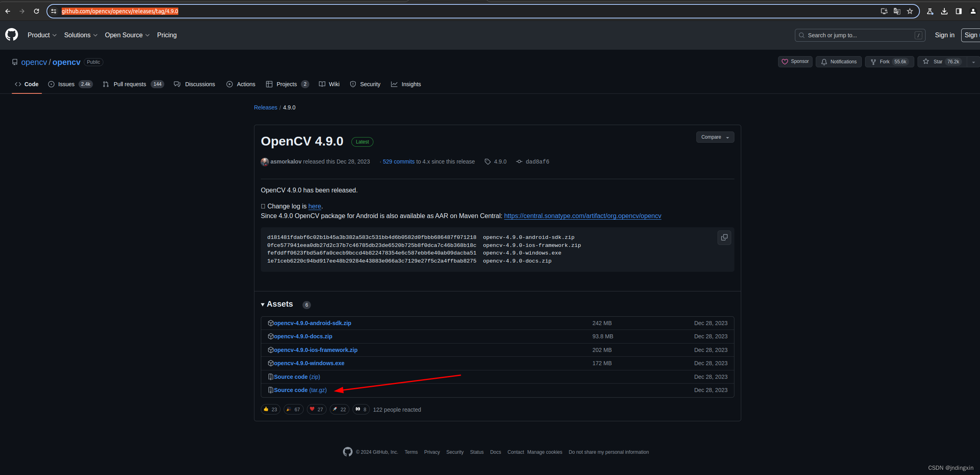Copy checksums using the copy icon
Image resolution: width=980 pixels, height=475 pixels.
[724, 238]
